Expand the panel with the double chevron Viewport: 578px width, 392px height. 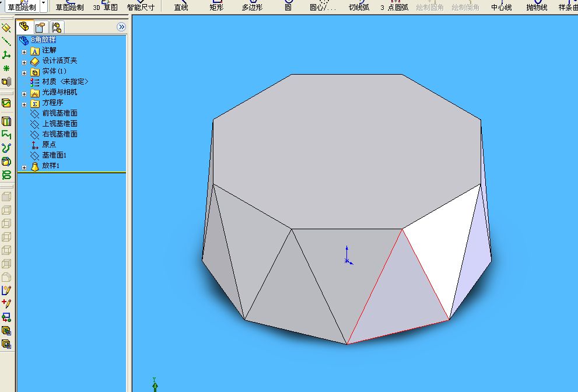point(121,27)
